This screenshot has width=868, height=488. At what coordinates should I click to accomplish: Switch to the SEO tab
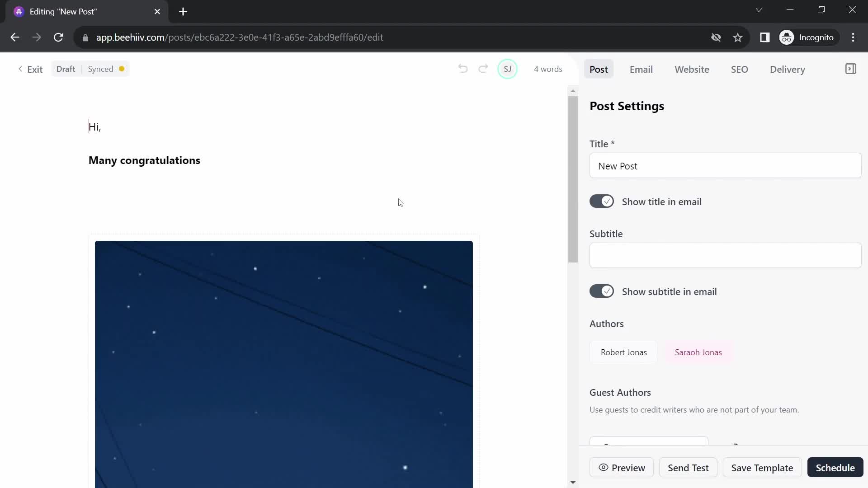click(739, 69)
